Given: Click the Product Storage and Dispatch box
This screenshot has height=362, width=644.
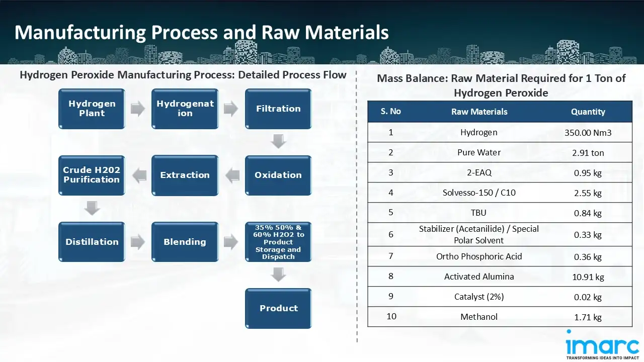Looking at the screenshot, I should click(278, 242).
